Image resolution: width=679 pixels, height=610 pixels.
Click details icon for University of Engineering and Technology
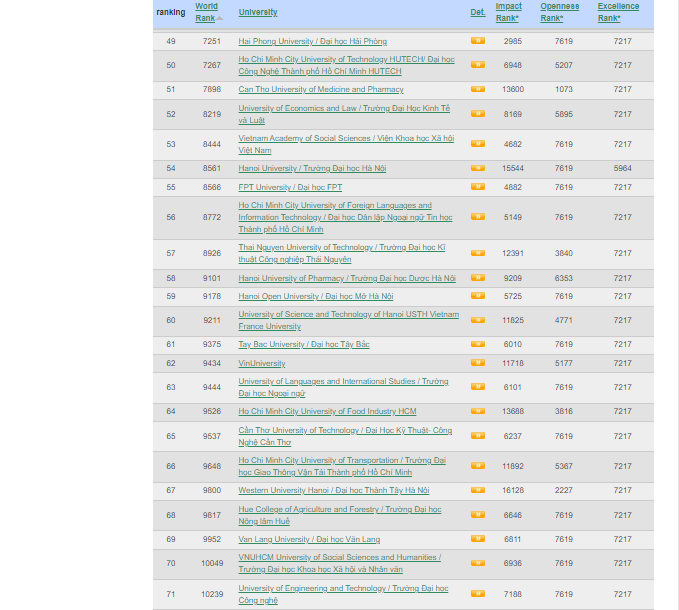478,594
